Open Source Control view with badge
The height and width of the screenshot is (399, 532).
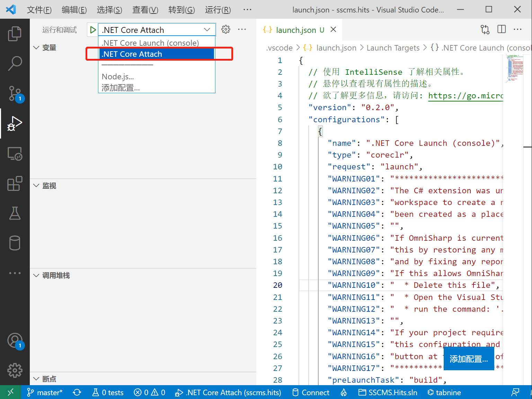tap(15, 94)
